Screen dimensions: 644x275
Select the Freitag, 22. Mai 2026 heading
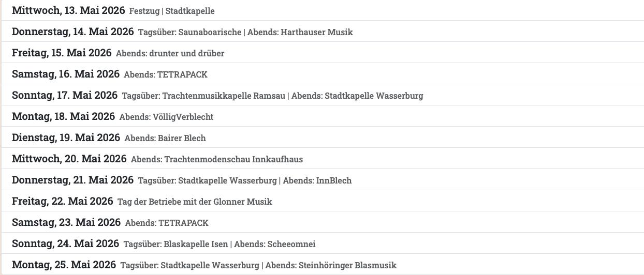62,201
